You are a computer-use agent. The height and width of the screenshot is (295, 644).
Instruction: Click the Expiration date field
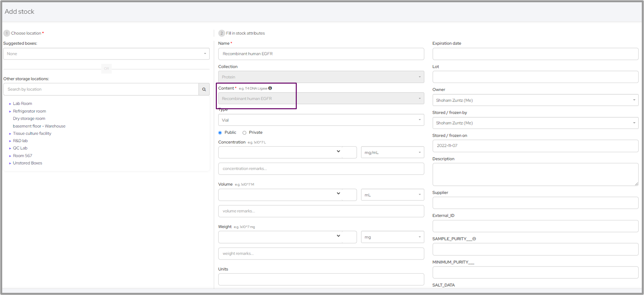(x=535, y=54)
